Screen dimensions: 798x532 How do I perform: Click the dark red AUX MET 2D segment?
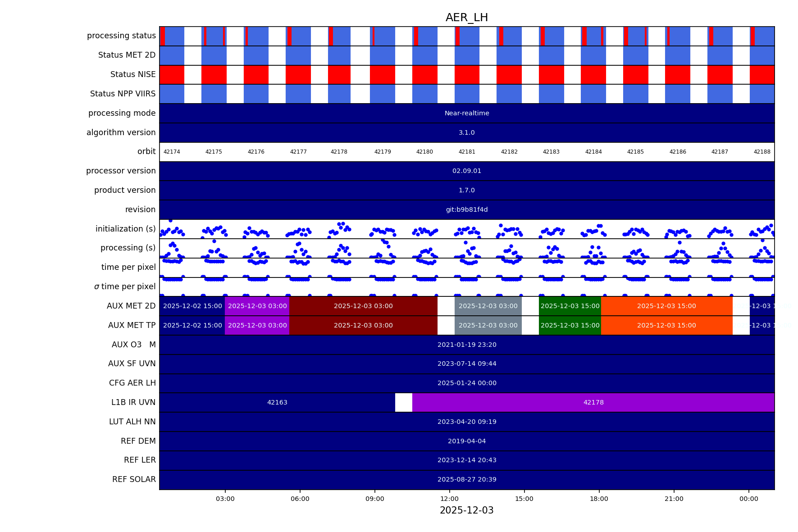(x=363, y=306)
